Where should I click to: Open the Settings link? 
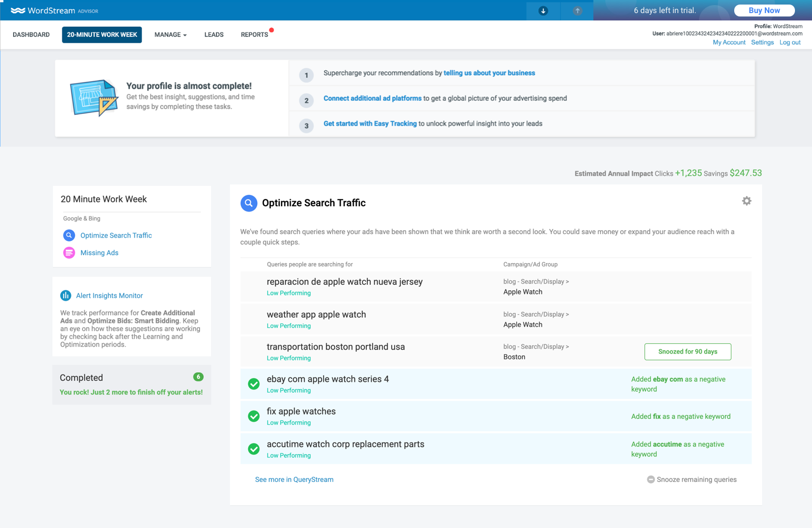(x=763, y=43)
